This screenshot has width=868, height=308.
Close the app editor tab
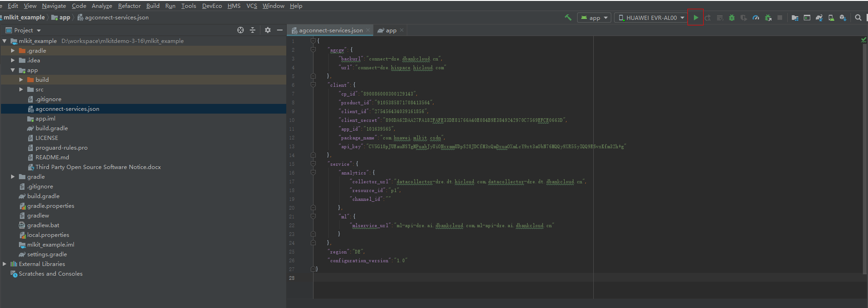(x=402, y=30)
